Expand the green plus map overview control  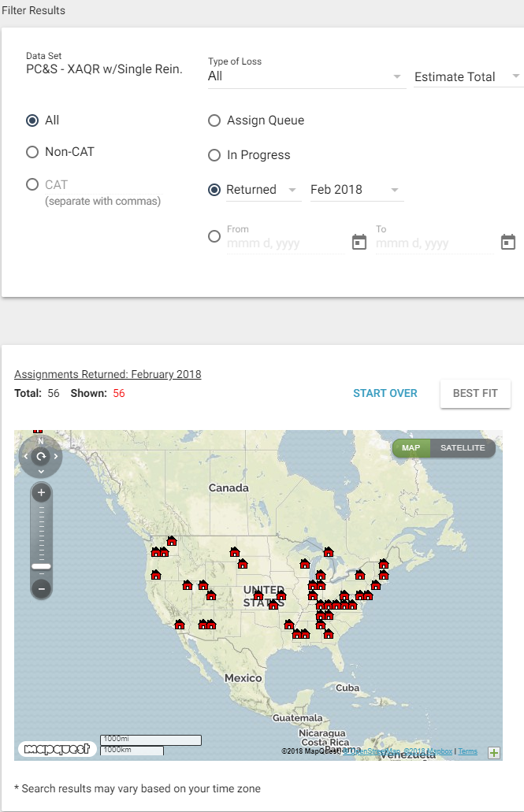coord(494,752)
